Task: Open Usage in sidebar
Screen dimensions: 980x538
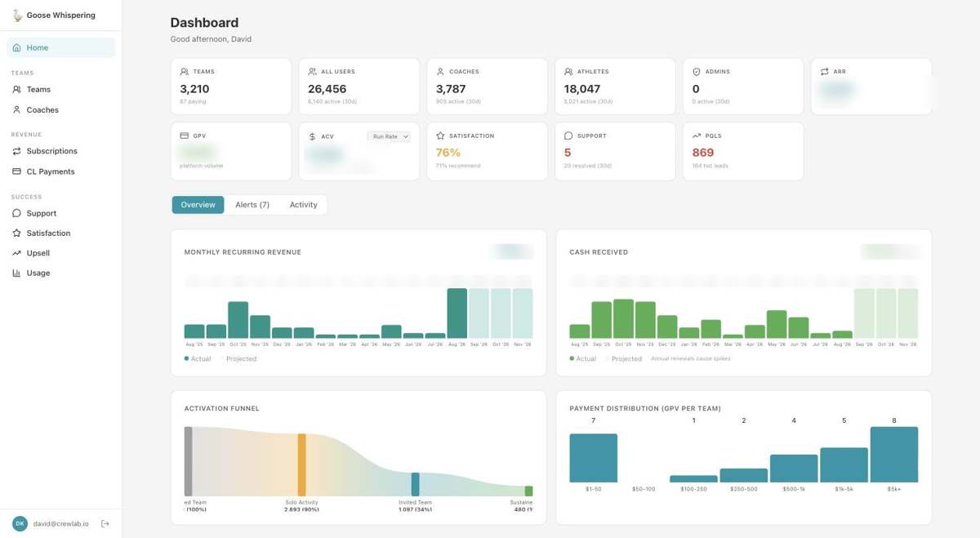Action: (x=61, y=273)
